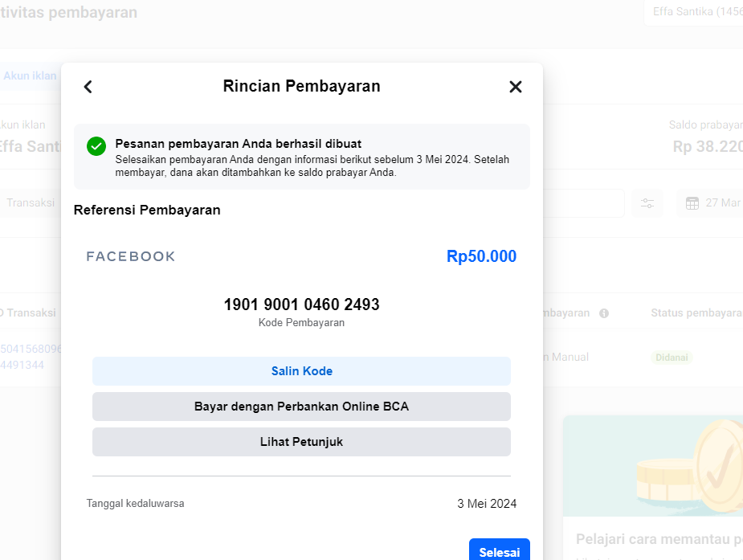Viewport: 743px width, 560px height.
Task: Click the Tanggal kedaluwarsa label
Action: (135, 504)
